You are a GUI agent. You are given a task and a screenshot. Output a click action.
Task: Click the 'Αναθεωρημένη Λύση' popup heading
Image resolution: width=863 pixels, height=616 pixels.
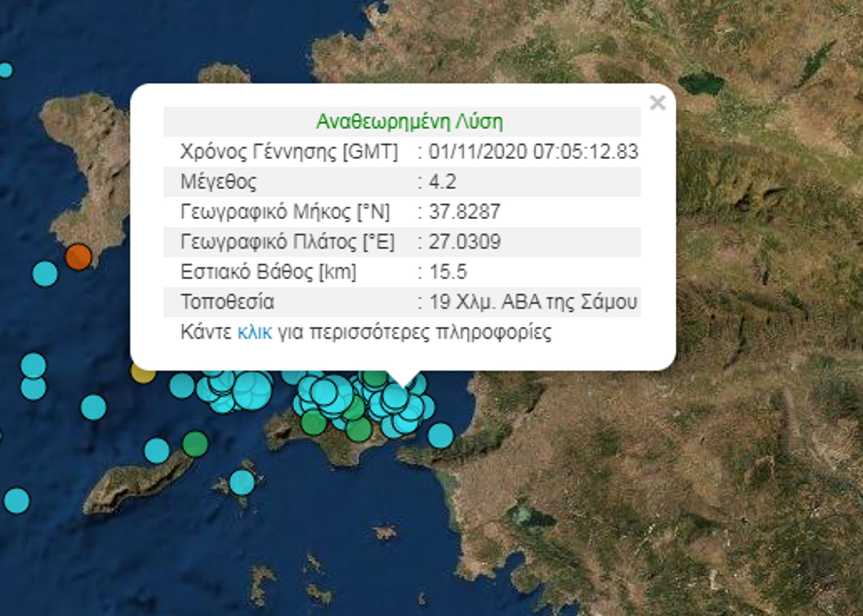409,121
